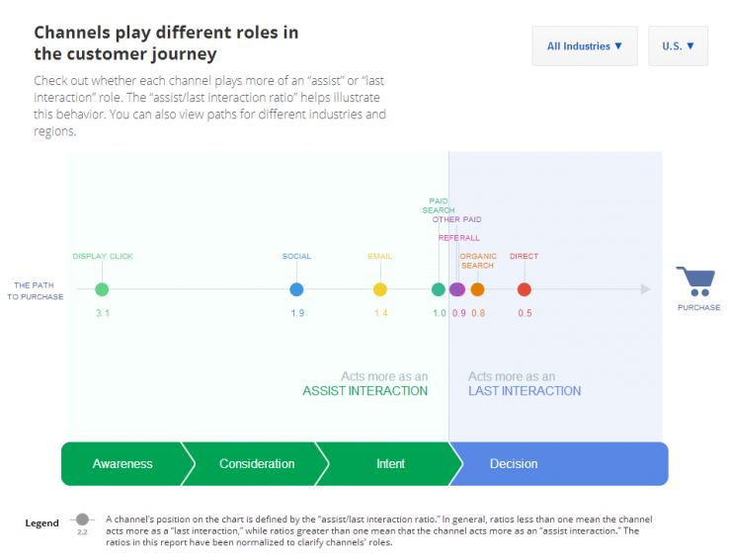Viewport: 729px width, 560px height.
Task: Switch to the Consideration stage
Action: [257, 464]
